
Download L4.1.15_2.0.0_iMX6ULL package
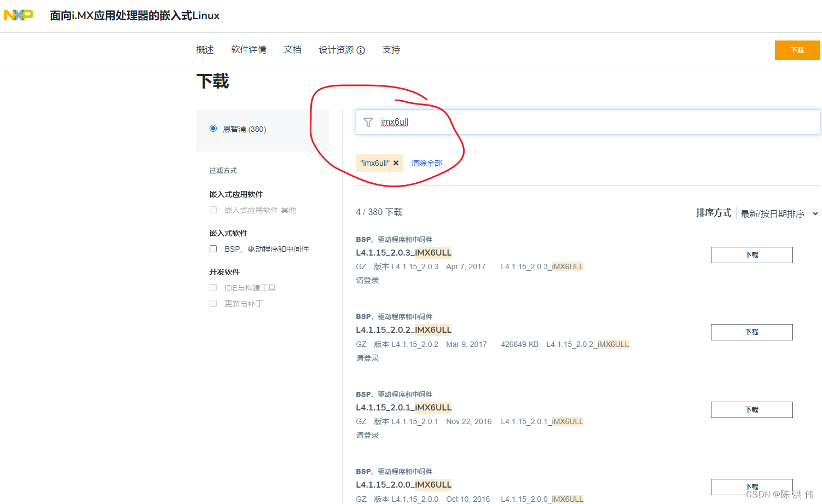click(751, 487)
